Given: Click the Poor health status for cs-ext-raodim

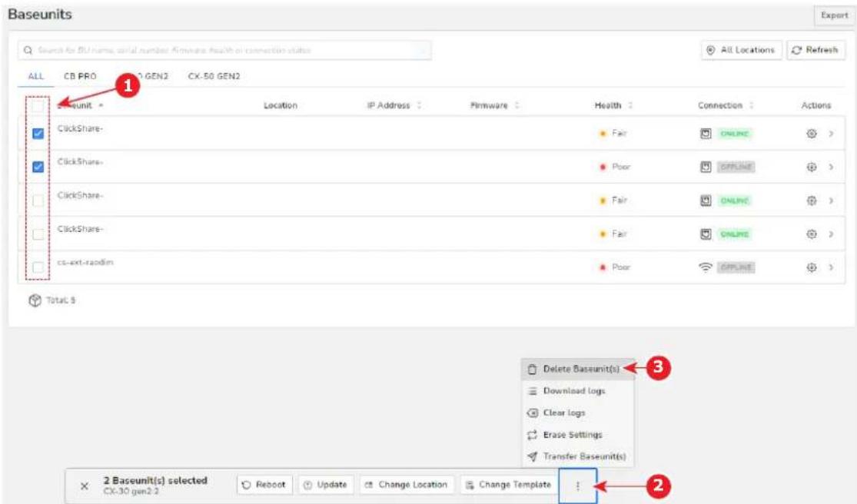Looking at the screenshot, I should [x=616, y=267].
